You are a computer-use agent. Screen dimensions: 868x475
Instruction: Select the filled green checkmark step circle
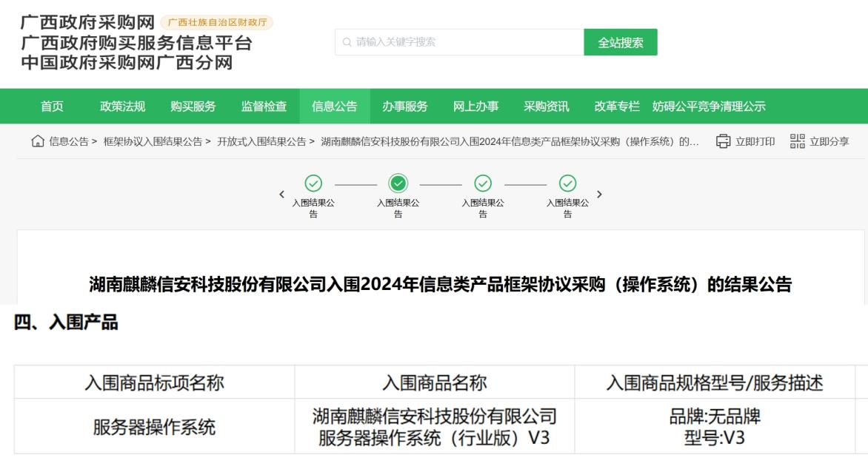click(398, 183)
